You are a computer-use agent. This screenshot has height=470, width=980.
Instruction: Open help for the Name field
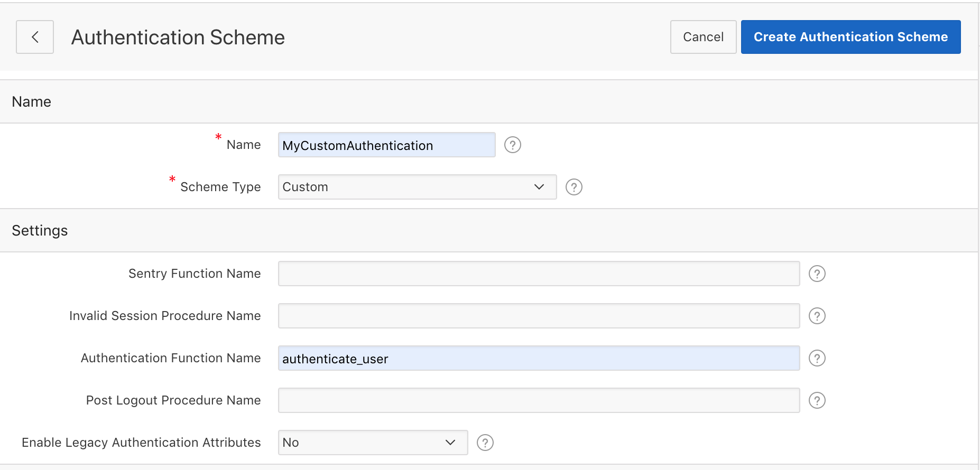tap(512, 145)
